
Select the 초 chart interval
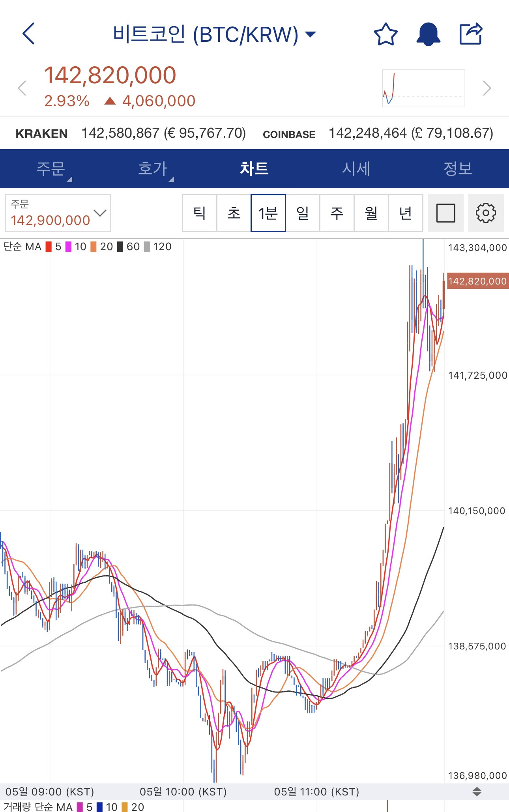coord(234,213)
